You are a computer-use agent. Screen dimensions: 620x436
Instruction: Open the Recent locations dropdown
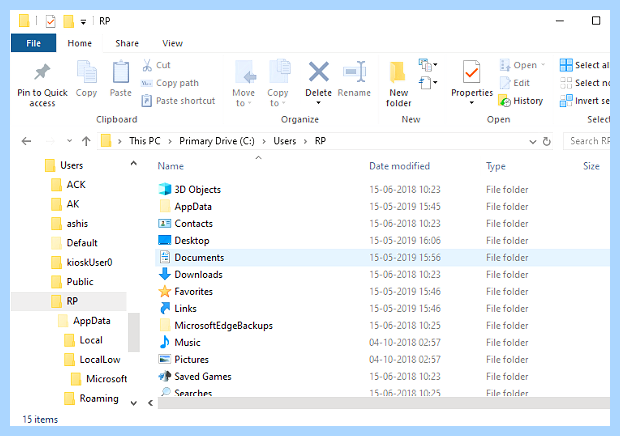(70, 141)
